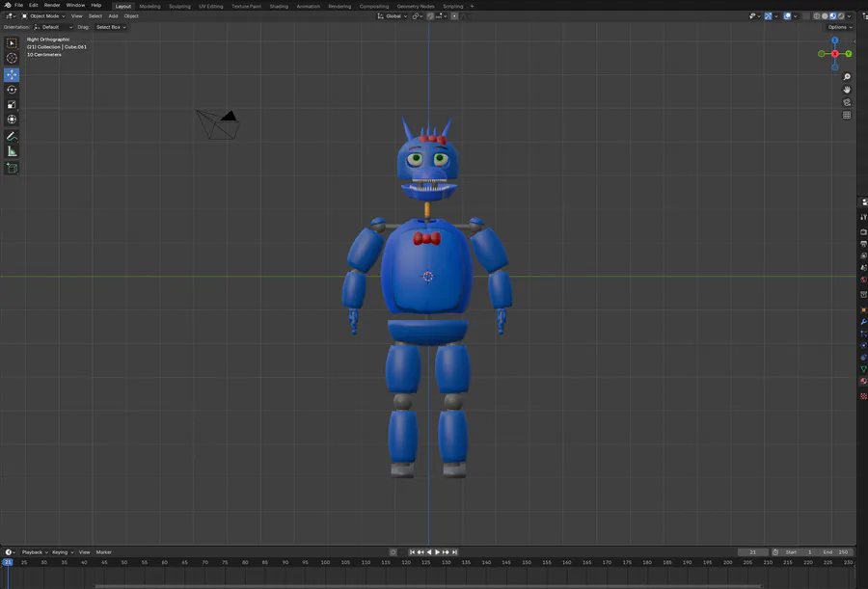This screenshot has width=868, height=589.
Task: Switch to wireframe viewport shading
Action: (x=817, y=16)
